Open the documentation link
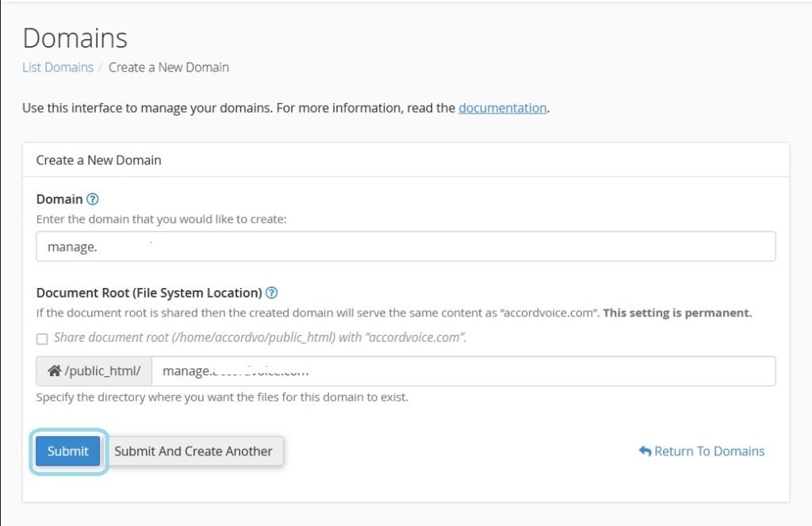Viewport: 812px width, 526px height. coord(503,108)
